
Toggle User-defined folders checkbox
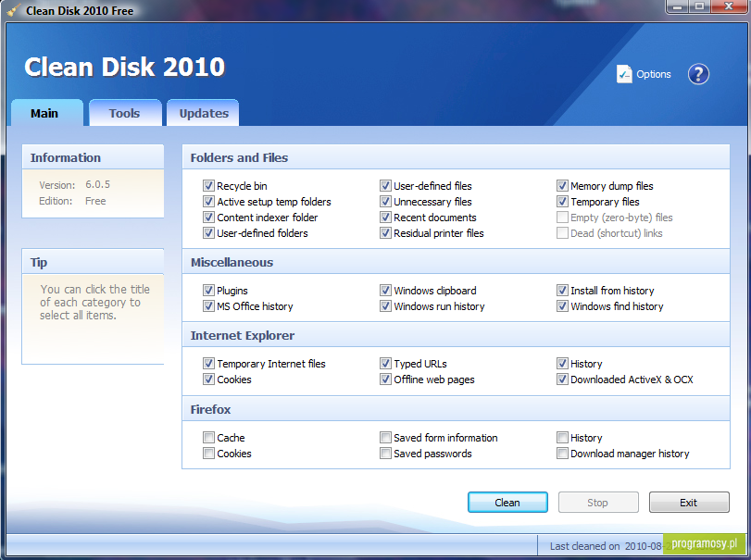coord(208,233)
